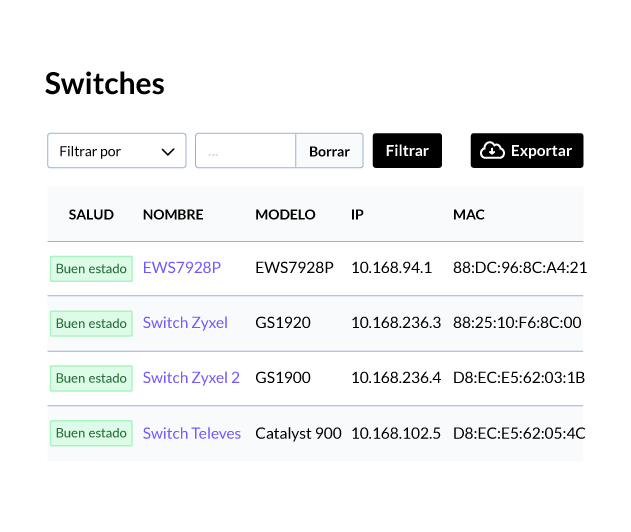Click Buen estado badge for Switch Televes

pyautogui.click(x=91, y=433)
